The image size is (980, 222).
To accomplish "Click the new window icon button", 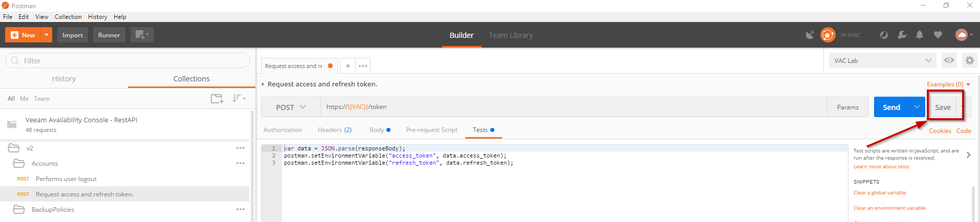I will [x=142, y=35].
